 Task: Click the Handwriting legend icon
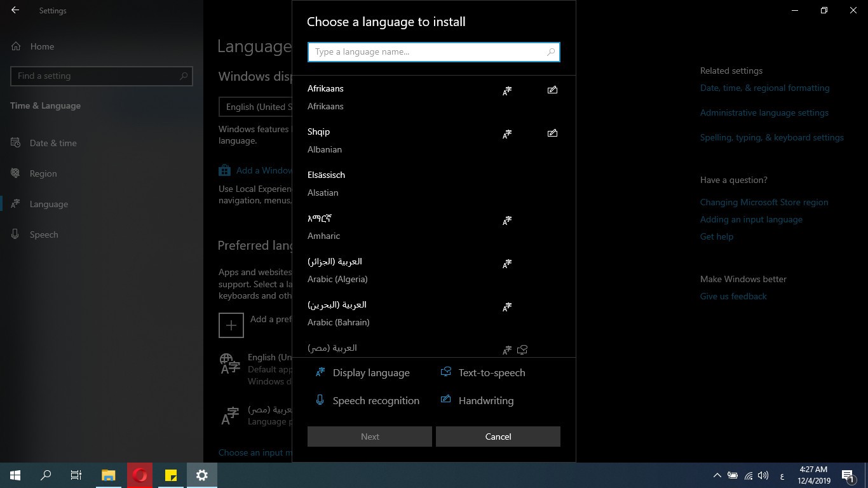click(446, 399)
